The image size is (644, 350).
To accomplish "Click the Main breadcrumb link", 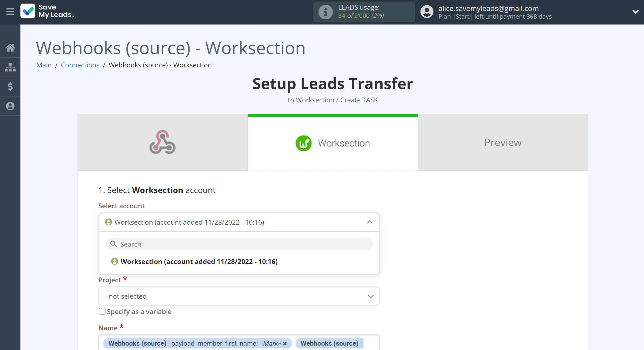I will pyautogui.click(x=43, y=65).
